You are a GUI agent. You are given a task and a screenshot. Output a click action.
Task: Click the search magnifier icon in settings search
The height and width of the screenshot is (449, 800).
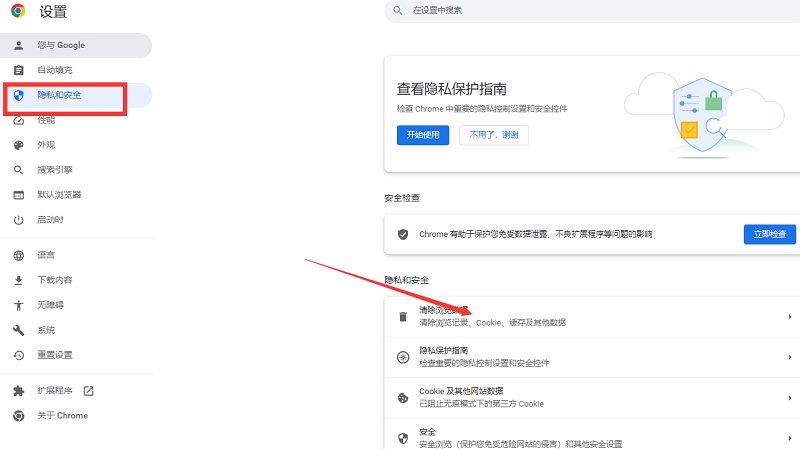pyautogui.click(x=398, y=10)
